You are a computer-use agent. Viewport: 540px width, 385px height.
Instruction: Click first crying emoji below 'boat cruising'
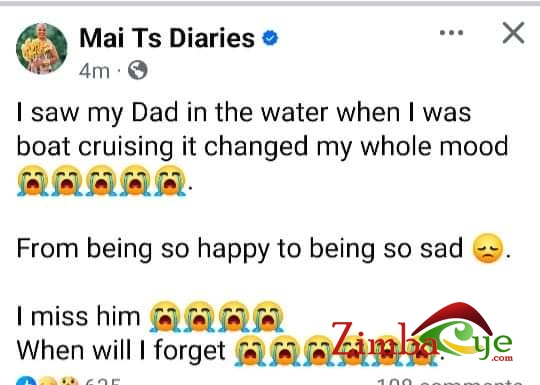click(33, 181)
